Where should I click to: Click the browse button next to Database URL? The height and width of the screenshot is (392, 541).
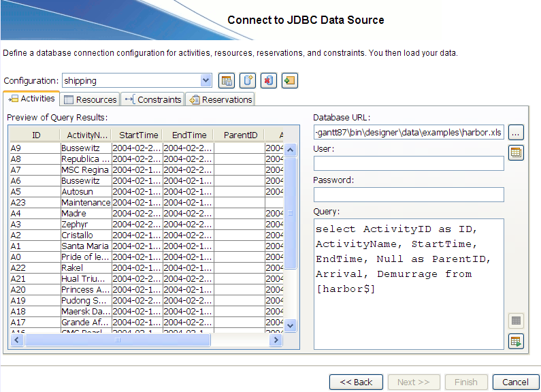[x=516, y=132]
